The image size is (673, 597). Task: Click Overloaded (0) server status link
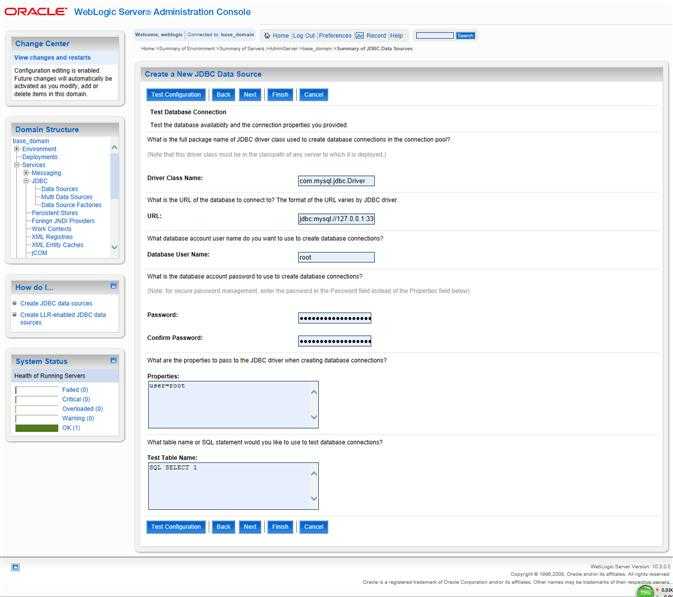click(82, 409)
